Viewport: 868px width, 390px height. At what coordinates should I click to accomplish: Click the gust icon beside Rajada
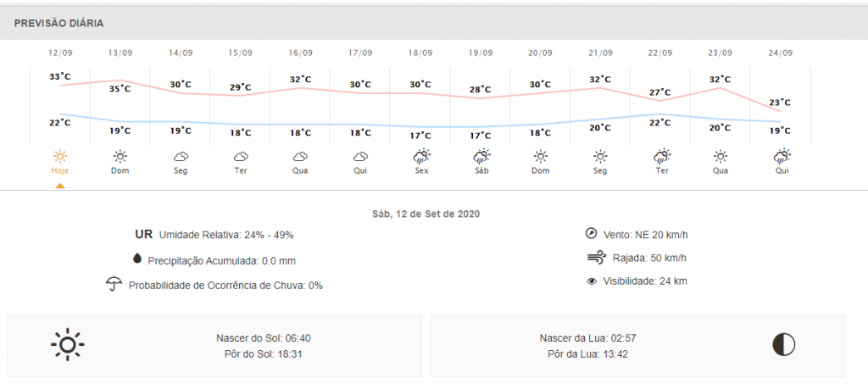point(593,258)
